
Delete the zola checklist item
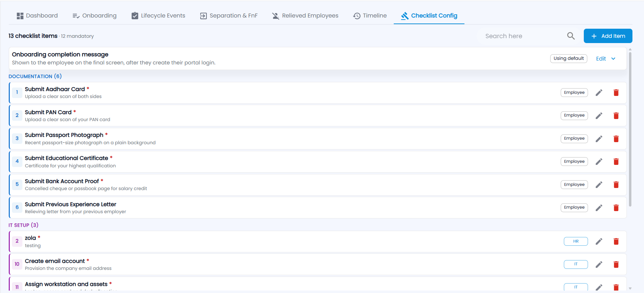point(616,242)
